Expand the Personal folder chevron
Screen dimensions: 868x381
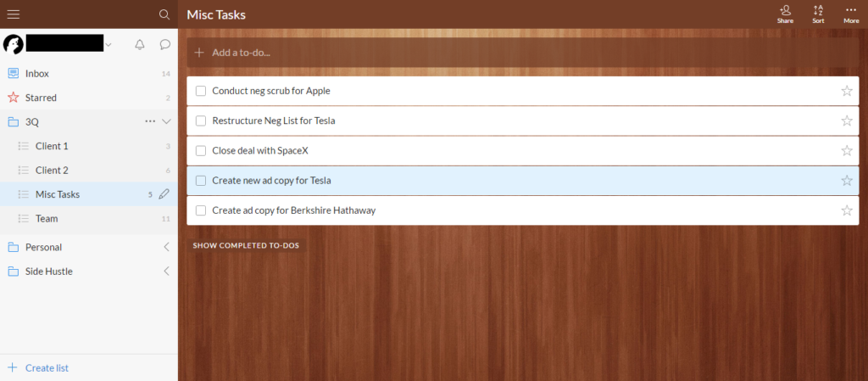click(167, 247)
